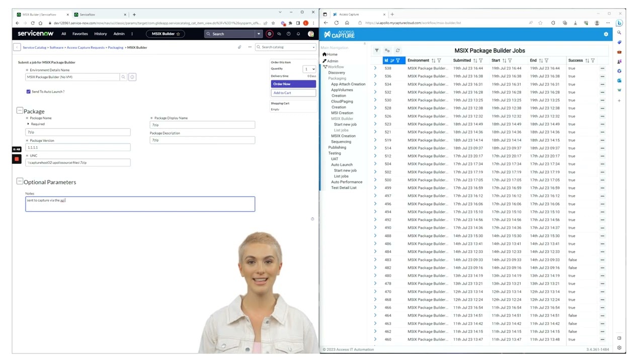Open the ServiceNow chat sidebar icon
Image resolution: width=644 pixels, height=362 pixels.
coord(279,34)
